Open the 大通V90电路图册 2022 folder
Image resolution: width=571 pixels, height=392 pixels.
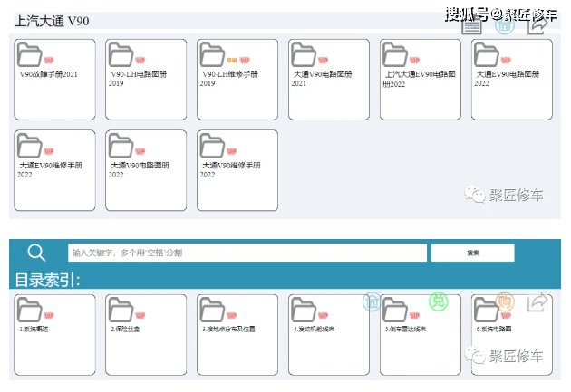pyautogui.click(x=146, y=170)
